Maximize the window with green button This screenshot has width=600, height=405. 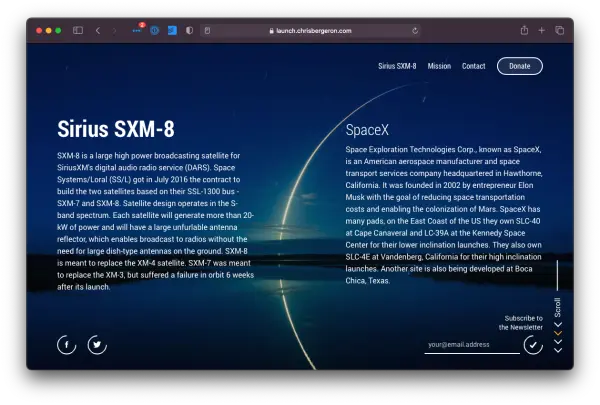pyautogui.click(x=58, y=31)
